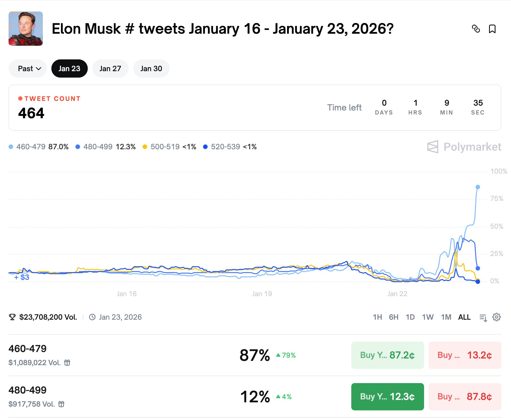Switch to the Jan 27 market tab
Viewport: 511px width, 420px height.
(x=110, y=68)
